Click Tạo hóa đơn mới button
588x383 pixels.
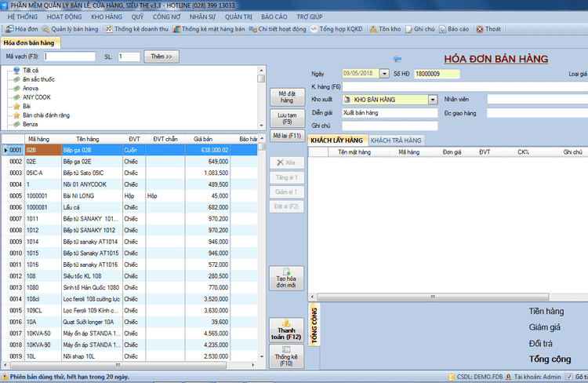tap(286, 279)
